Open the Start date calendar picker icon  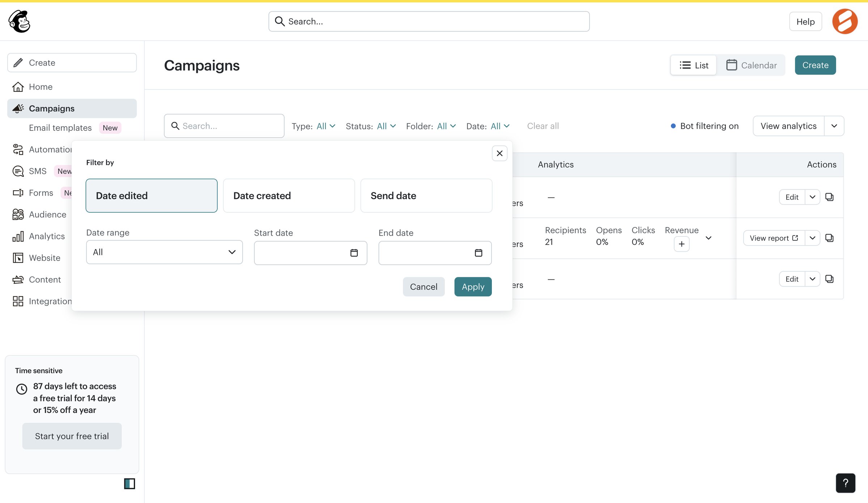click(x=354, y=253)
